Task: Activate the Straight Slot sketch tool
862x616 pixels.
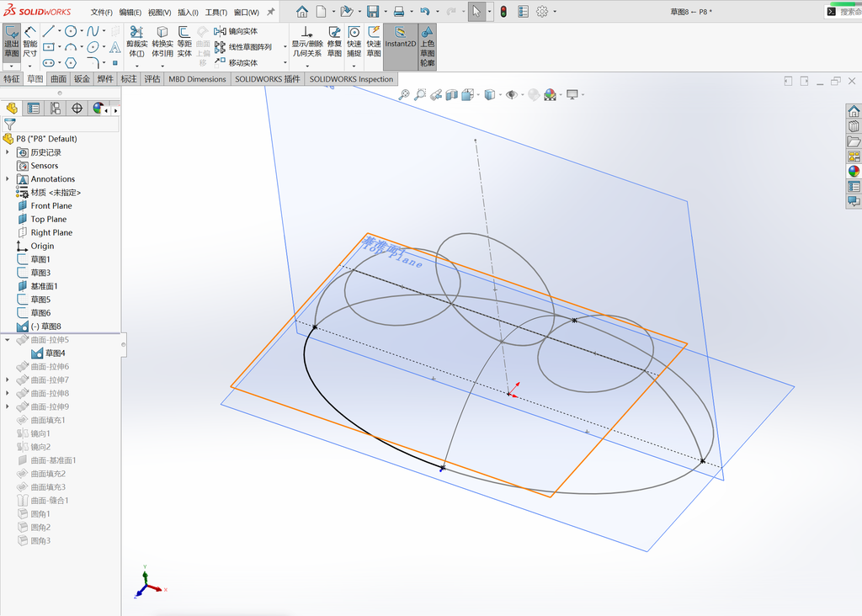Action: (x=48, y=62)
